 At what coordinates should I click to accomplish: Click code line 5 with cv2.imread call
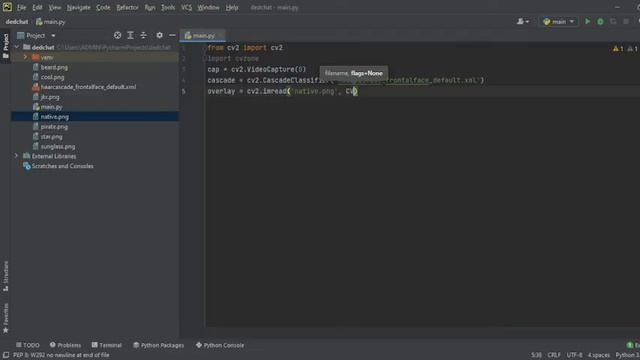[282, 91]
